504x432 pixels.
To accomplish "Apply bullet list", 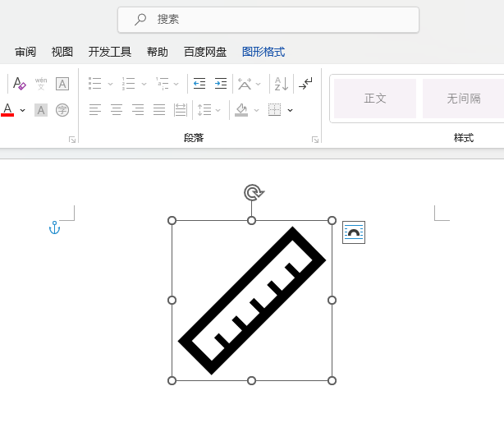I will [x=95, y=84].
